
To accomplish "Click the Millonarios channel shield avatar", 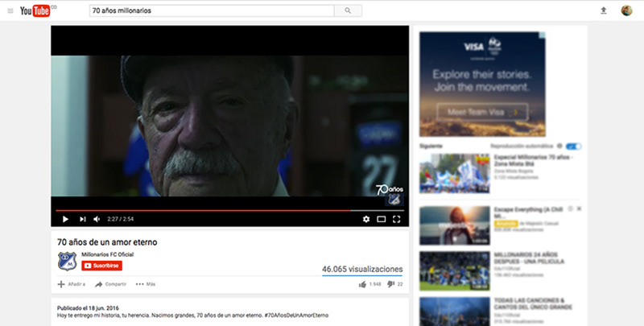I will (x=67, y=261).
